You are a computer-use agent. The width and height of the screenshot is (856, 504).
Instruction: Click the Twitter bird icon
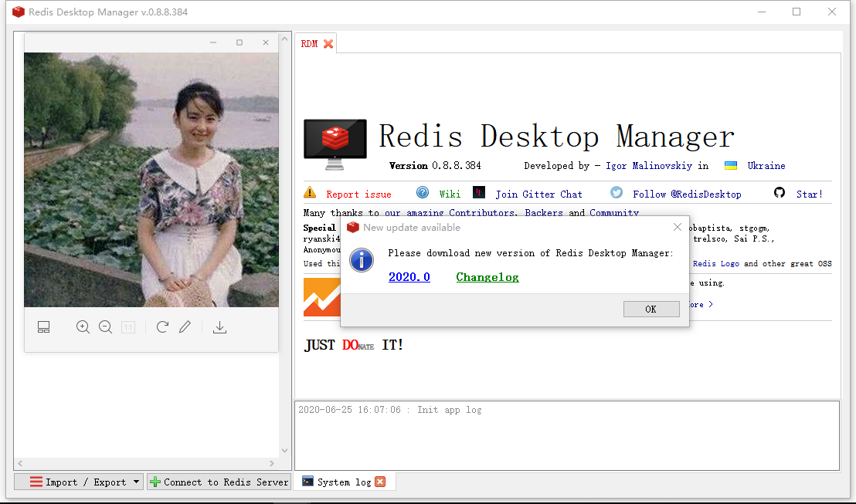coord(617,192)
